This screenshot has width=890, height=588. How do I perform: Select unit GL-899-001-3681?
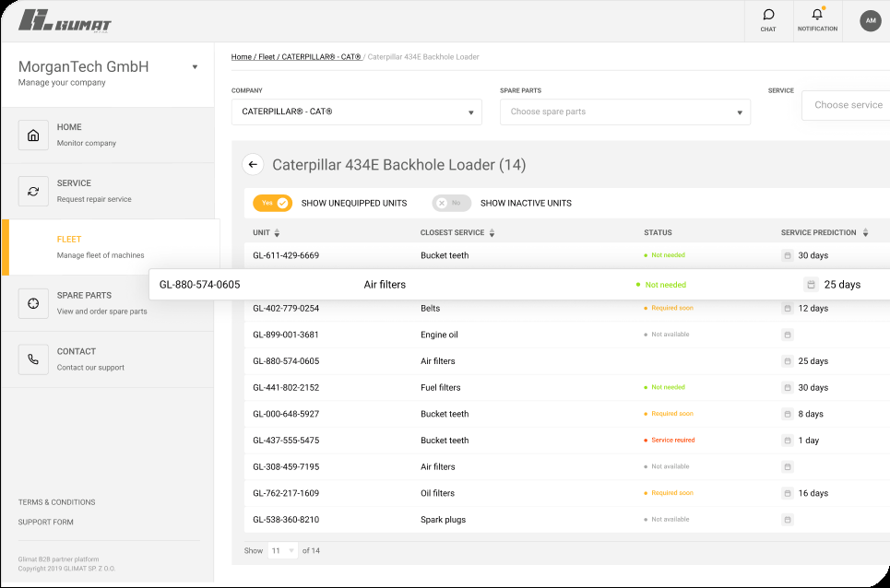(286, 335)
